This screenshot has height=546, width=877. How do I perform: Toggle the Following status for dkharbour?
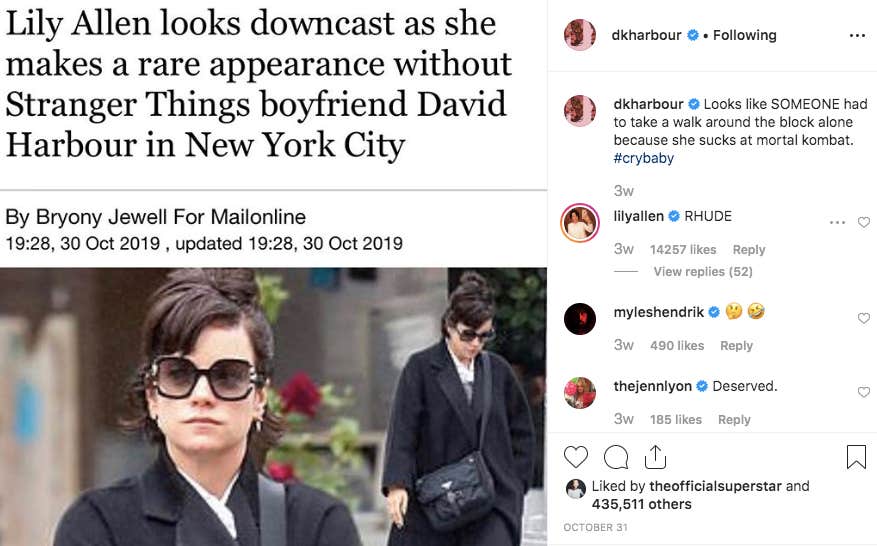[x=744, y=35]
